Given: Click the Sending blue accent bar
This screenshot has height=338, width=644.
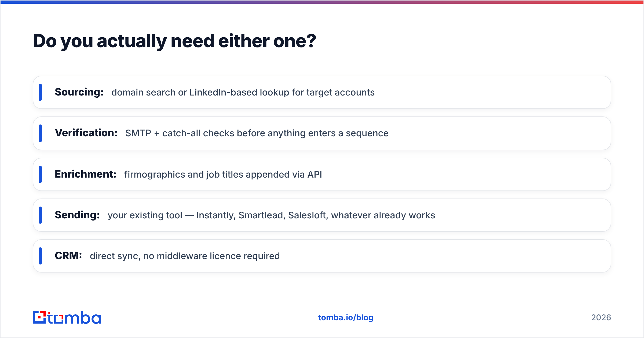Looking at the screenshot, I should coord(40,215).
